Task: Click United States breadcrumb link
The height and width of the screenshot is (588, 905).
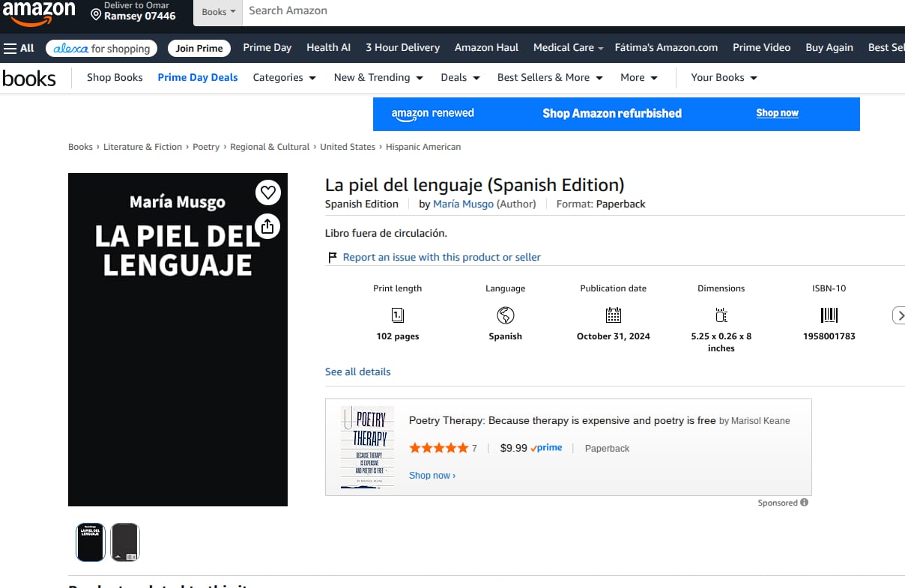Action: (x=348, y=147)
